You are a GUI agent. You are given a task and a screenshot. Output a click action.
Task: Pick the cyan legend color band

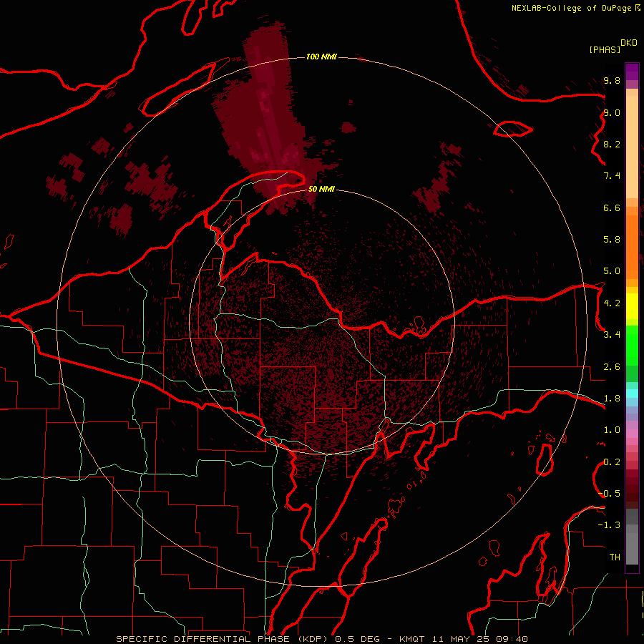(x=632, y=394)
